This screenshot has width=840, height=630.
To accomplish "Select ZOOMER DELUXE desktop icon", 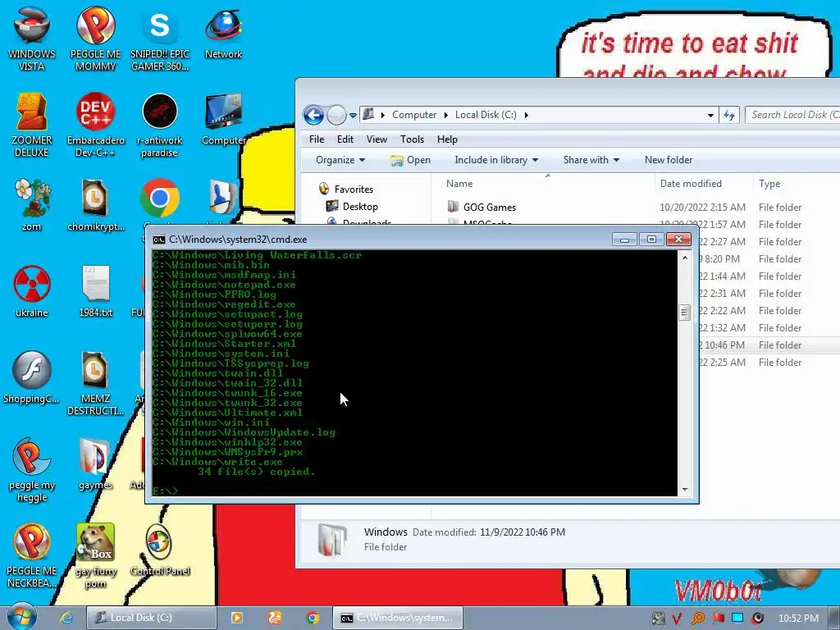I will (32, 125).
